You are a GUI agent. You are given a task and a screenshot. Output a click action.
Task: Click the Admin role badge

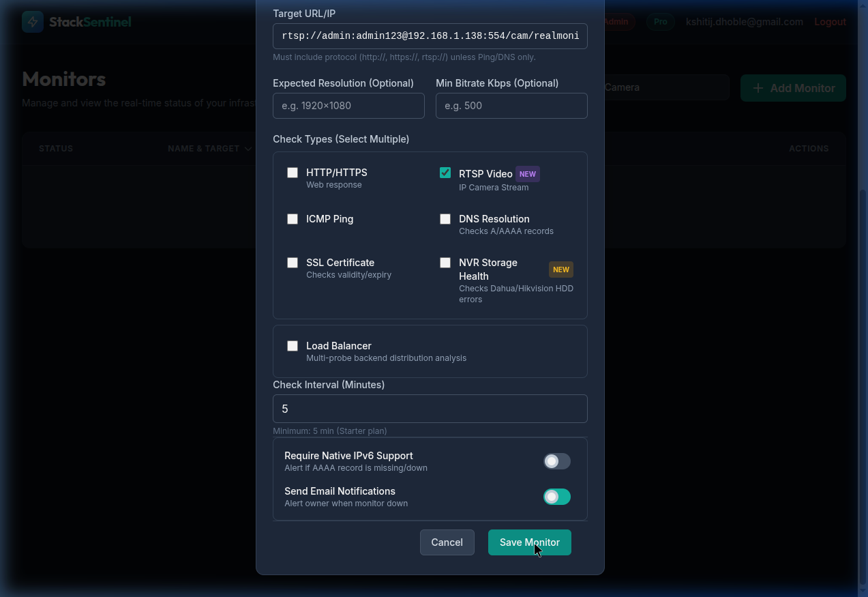coord(616,22)
